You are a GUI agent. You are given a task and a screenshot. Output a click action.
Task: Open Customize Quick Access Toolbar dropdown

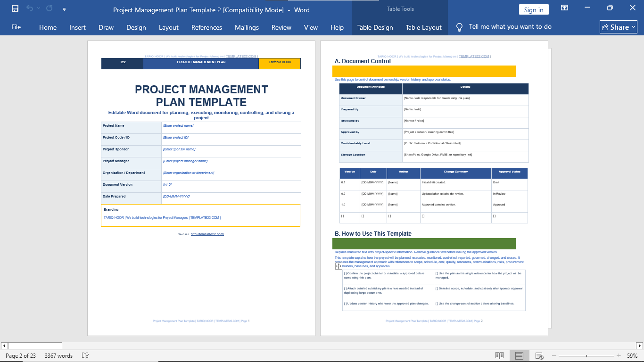[x=64, y=9]
